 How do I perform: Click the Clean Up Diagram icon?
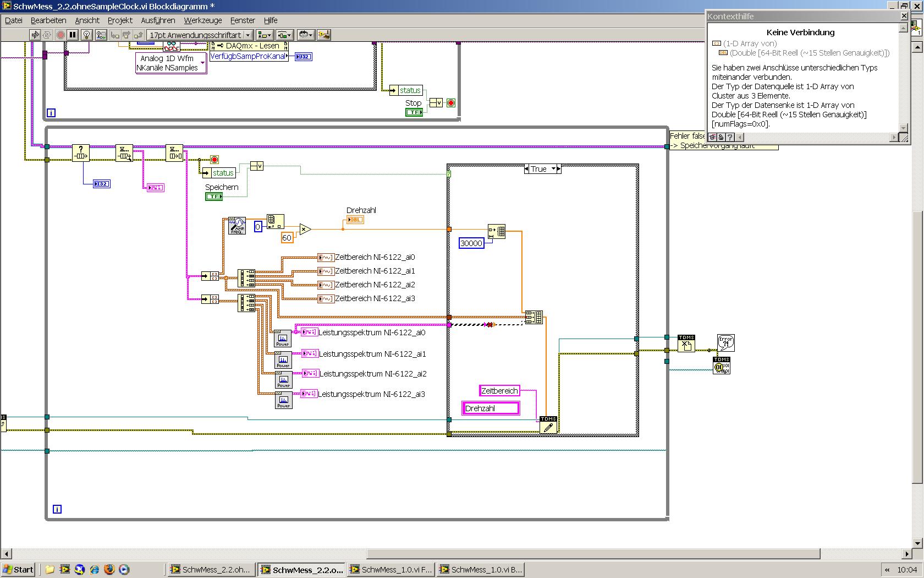click(x=324, y=35)
